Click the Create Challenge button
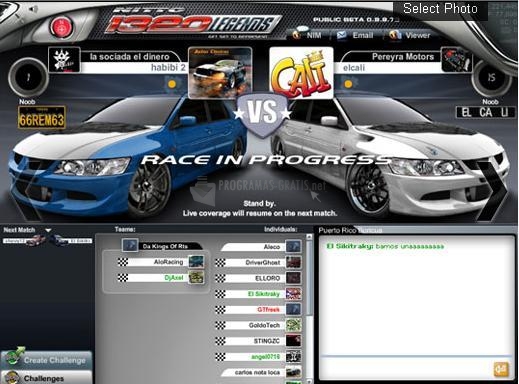Image resolution: width=519 pixels, height=384 pixels. coord(46,360)
